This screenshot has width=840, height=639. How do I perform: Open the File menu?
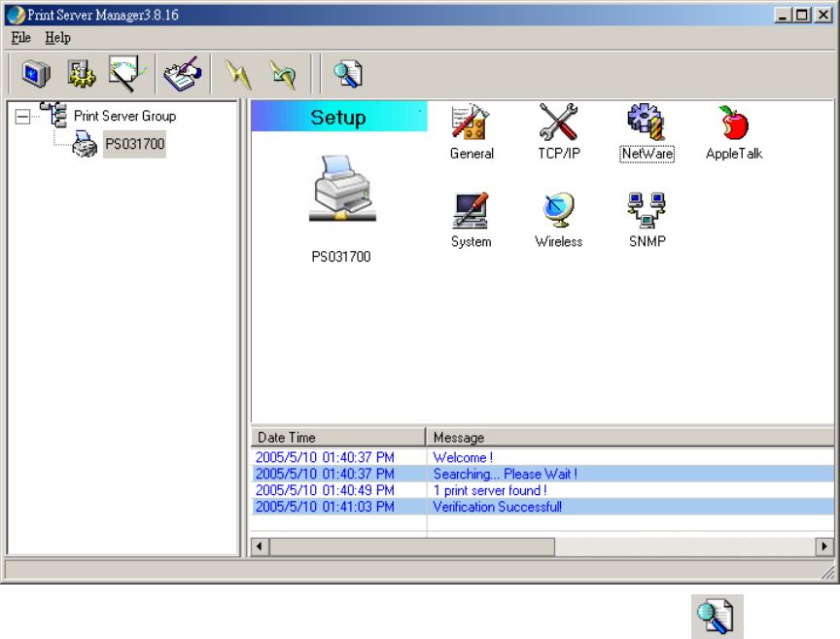(21, 38)
